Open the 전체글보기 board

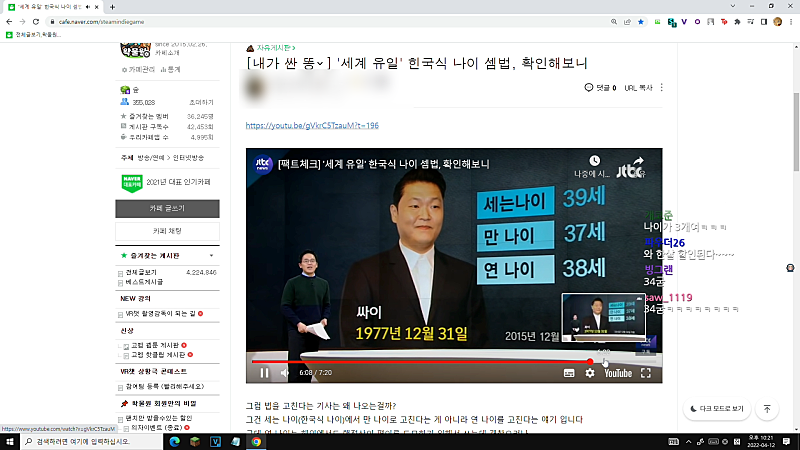coord(141,272)
